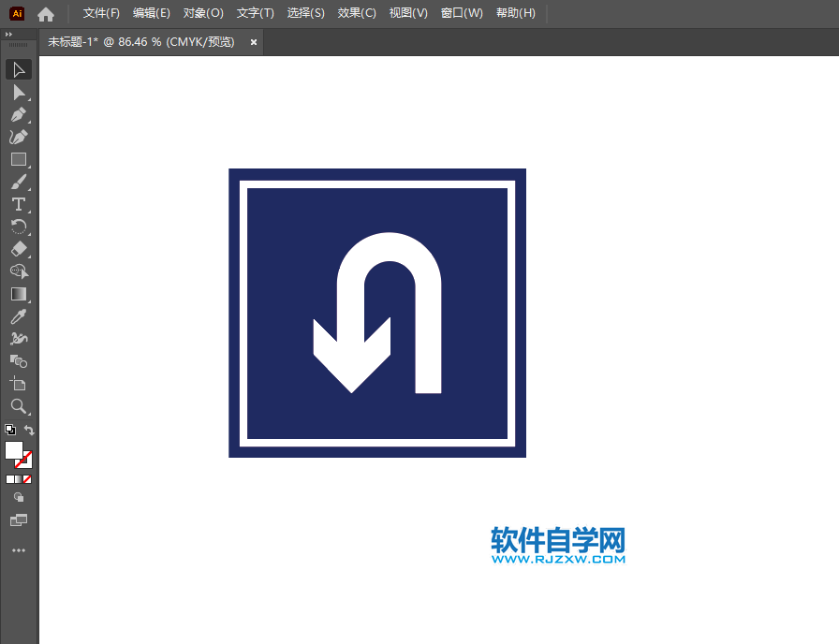Open the 效果(C) menu

[356, 13]
